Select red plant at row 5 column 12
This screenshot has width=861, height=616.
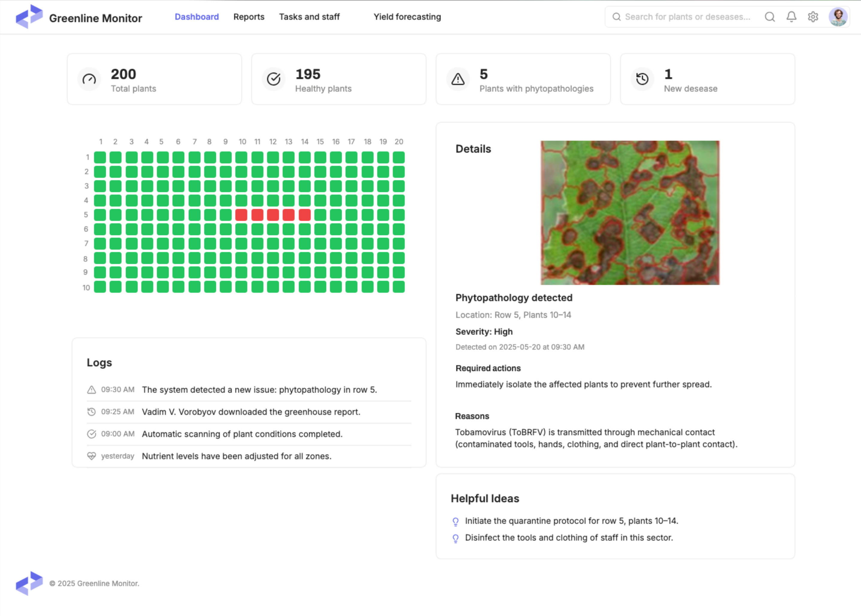coord(273,215)
